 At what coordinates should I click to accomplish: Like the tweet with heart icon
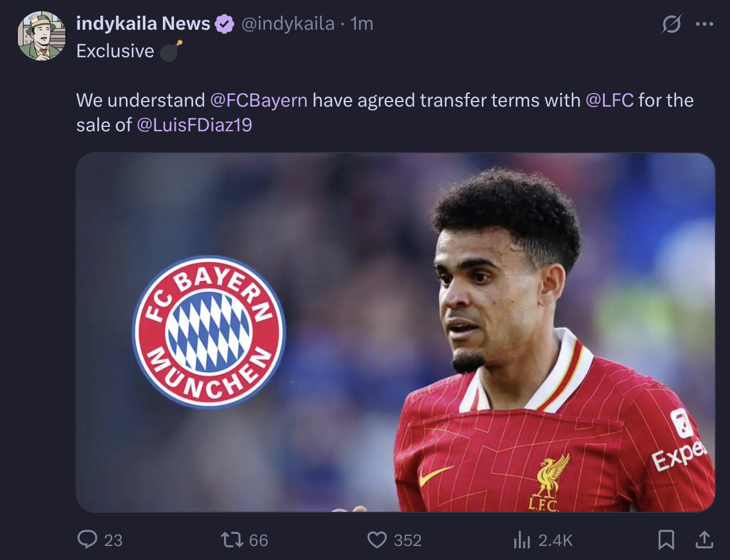(377, 540)
